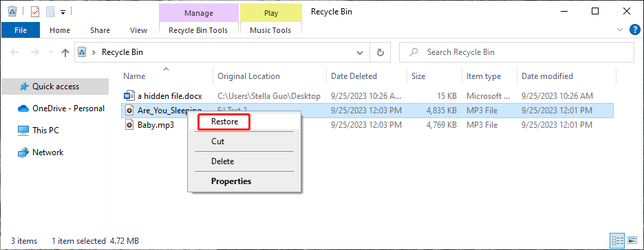The height and width of the screenshot is (250, 644).
Task: Sort by the Size column header
Action: point(418,76)
